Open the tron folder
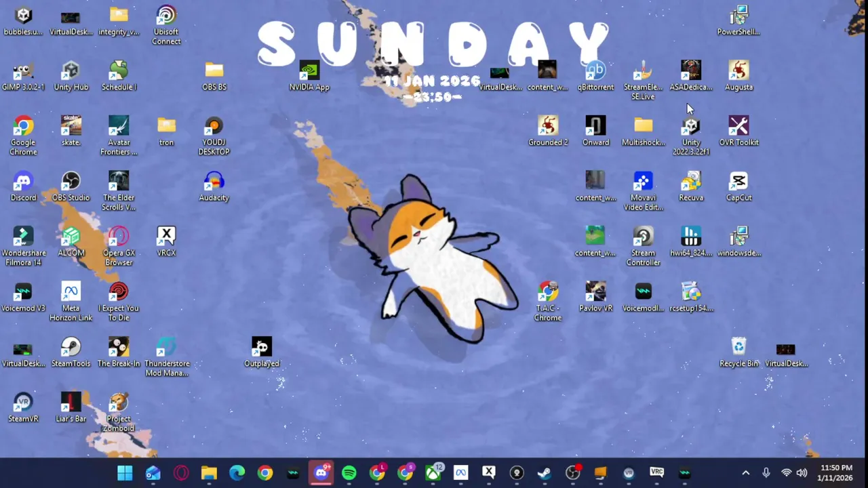 [166, 131]
